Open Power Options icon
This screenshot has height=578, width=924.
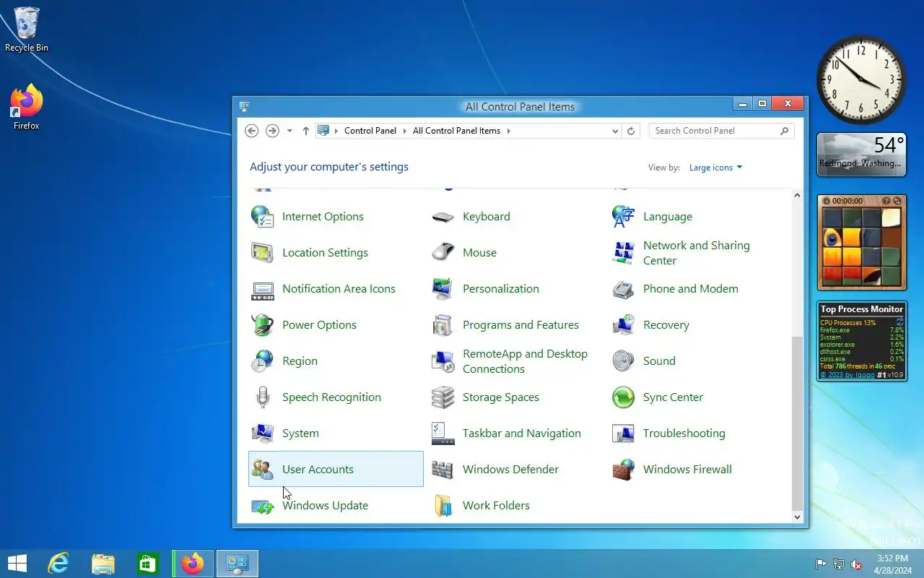click(262, 325)
